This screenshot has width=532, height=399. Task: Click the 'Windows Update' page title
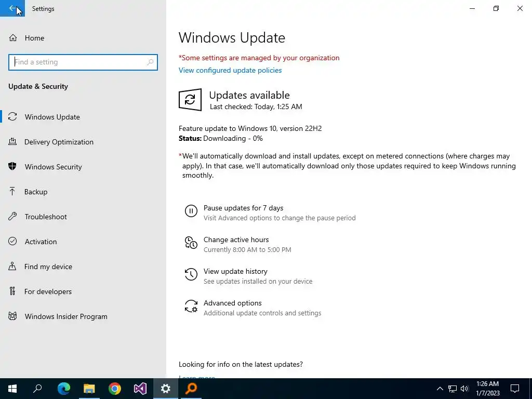232,37
